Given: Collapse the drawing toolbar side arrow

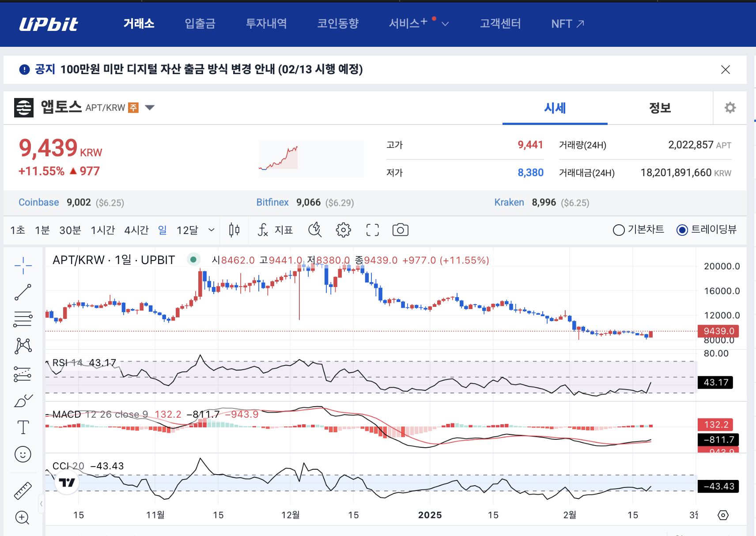Looking at the screenshot, I should [x=41, y=503].
